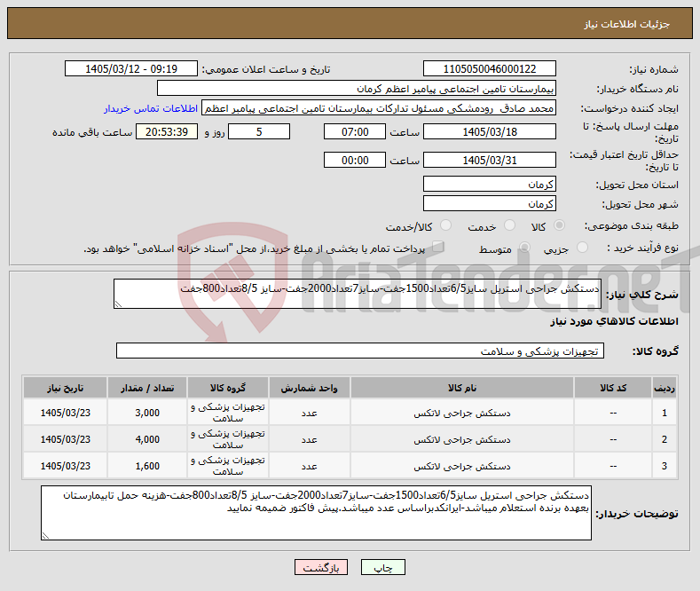The width and height of the screenshot is (700, 591).
Task: Click the واحد شمارش column header
Action: pyautogui.click(x=309, y=388)
